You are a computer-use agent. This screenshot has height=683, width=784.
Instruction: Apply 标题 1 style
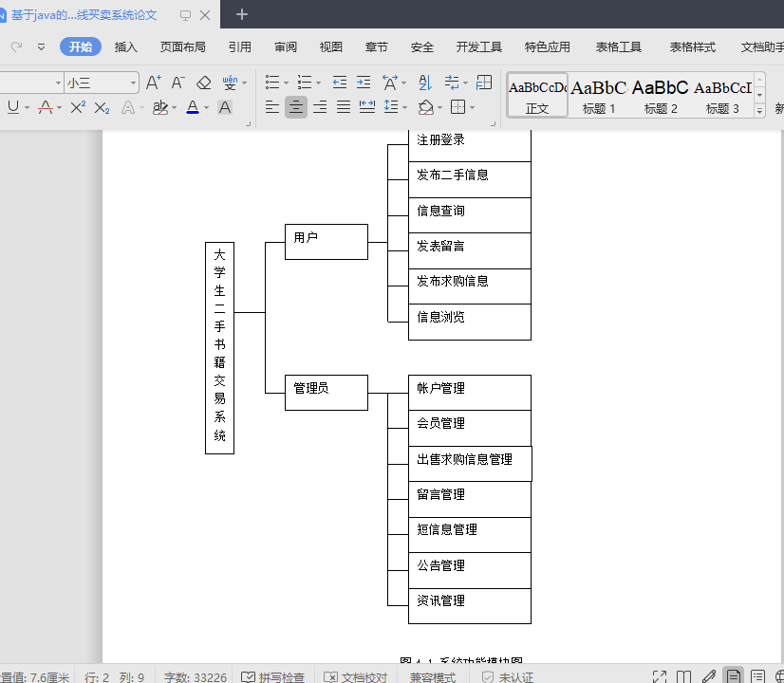coord(599,95)
